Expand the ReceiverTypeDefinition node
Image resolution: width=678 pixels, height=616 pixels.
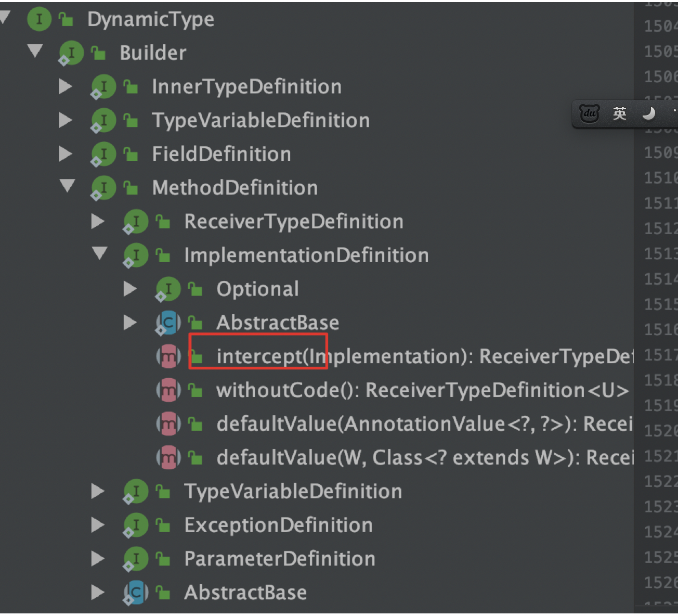pyautogui.click(x=98, y=221)
